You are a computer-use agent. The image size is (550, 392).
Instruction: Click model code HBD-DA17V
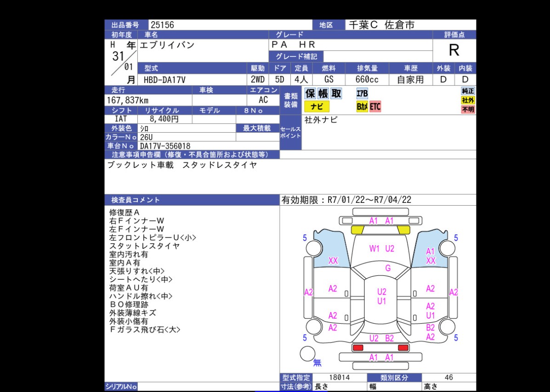click(164, 80)
